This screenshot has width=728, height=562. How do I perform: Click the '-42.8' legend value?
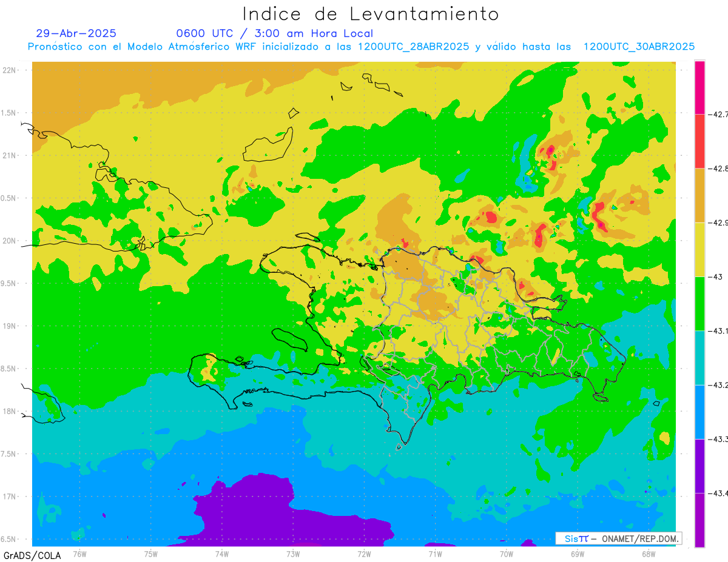coord(718,169)
